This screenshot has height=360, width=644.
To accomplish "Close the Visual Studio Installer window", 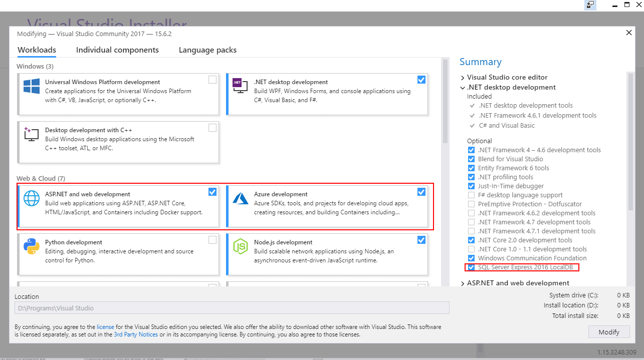I will point(638,5).
